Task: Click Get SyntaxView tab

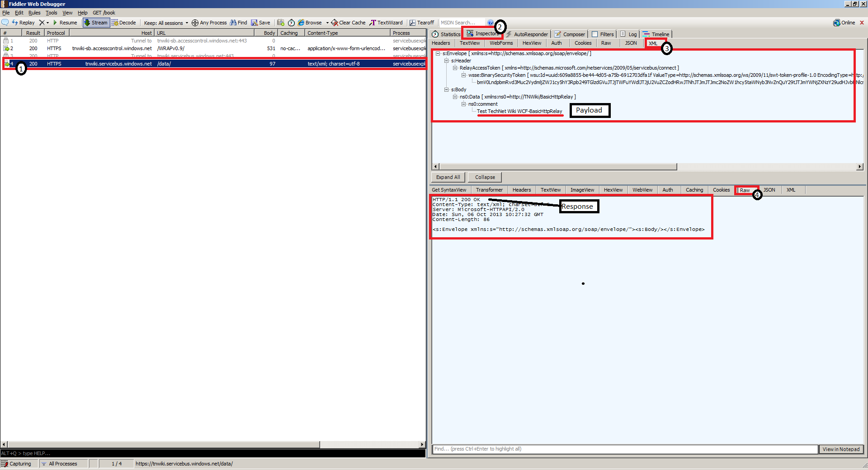Action: [x=449, y=190]
